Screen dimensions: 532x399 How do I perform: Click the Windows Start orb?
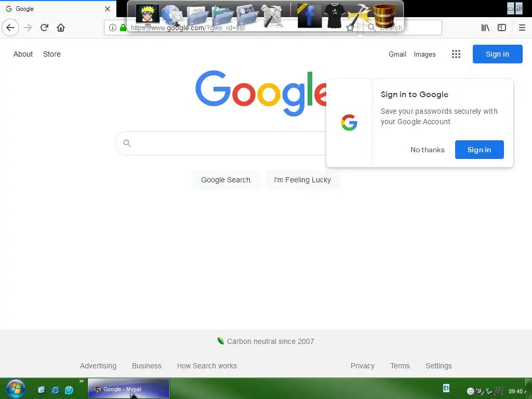15,389
